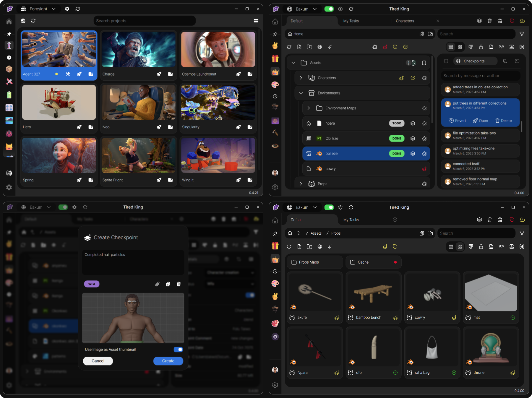Click the checkpoints icon on obi eze row
This screenshot has height=398, width=532.
tap(413, 154)
